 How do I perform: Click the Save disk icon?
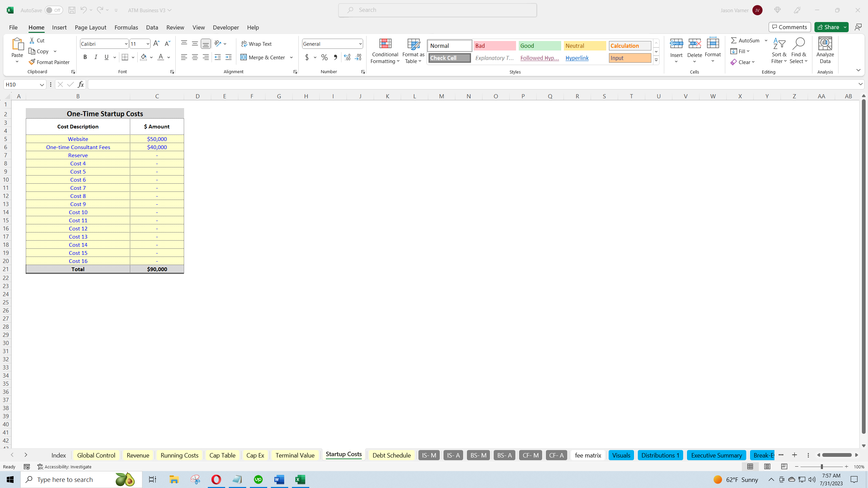click(x=72, y=10)
